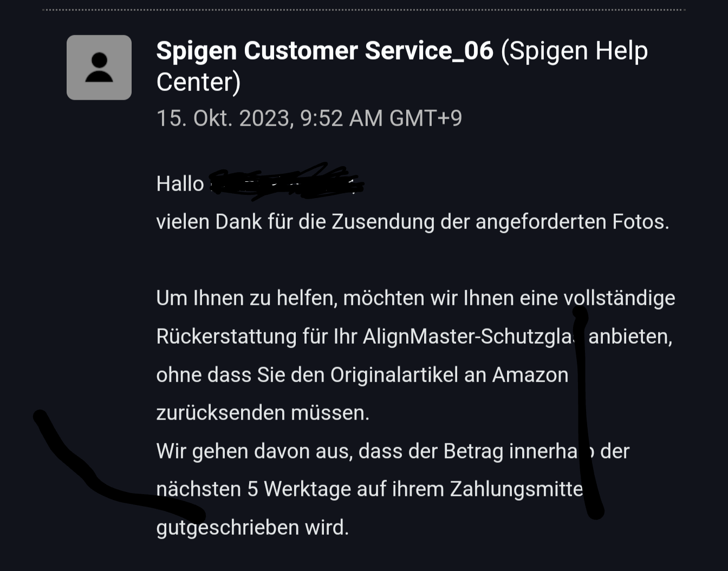Viewport: 728px width, 571px height.
Task: Click the closing text "gutgeschrieben wird."
Action: tap(252, 528)
